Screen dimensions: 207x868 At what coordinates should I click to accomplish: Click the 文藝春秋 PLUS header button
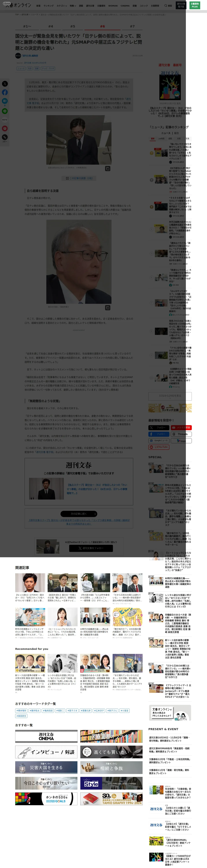(195, 5)
